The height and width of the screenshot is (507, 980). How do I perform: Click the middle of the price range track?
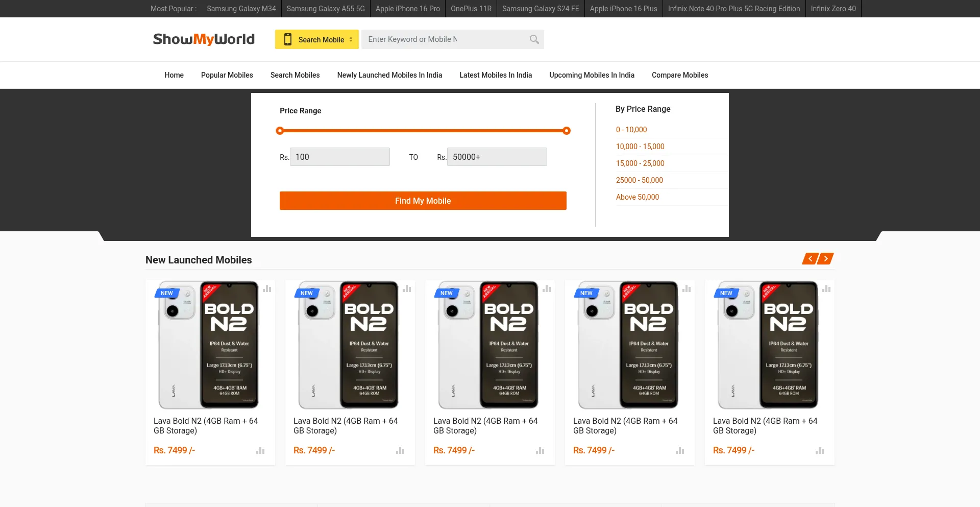(x=423, y=131)
